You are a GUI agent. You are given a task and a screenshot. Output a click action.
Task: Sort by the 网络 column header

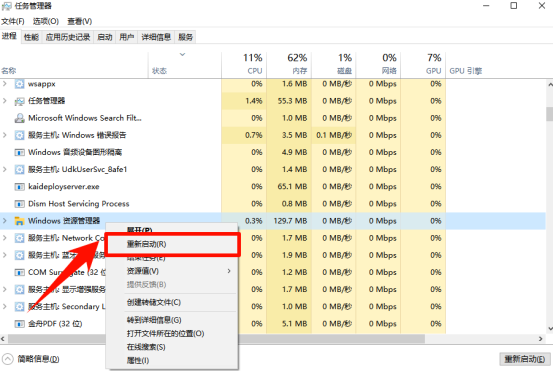tap(378, 65)
